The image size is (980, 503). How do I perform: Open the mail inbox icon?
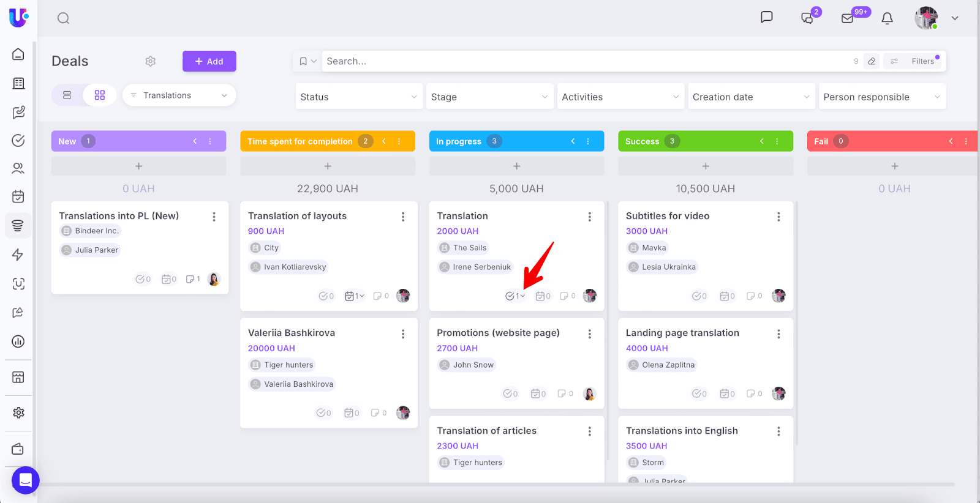click(x=848, y=18)
